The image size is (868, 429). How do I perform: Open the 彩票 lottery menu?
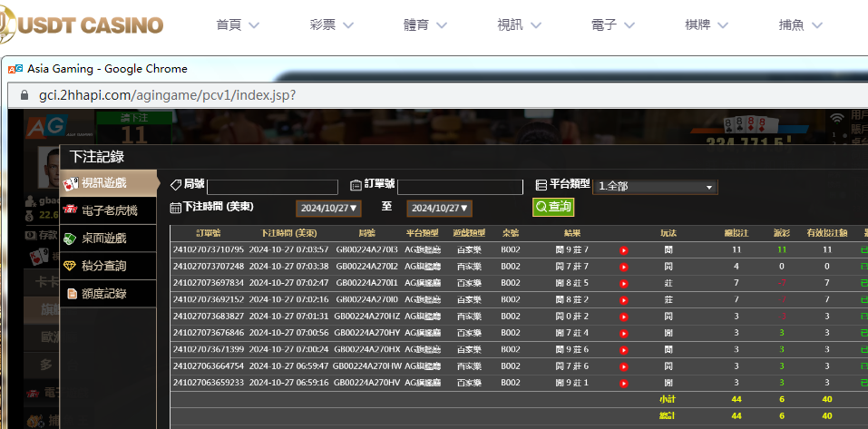[335, 24]
